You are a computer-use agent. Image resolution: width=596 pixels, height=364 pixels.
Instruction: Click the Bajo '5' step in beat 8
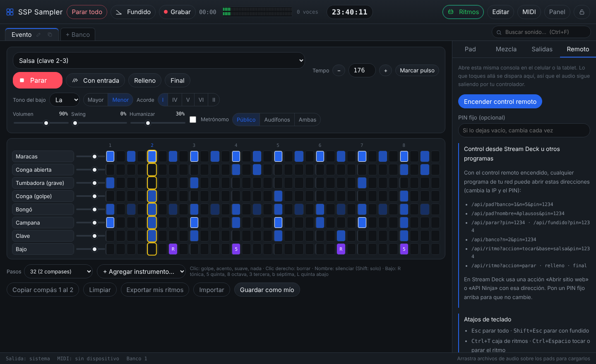coord(404,249)
